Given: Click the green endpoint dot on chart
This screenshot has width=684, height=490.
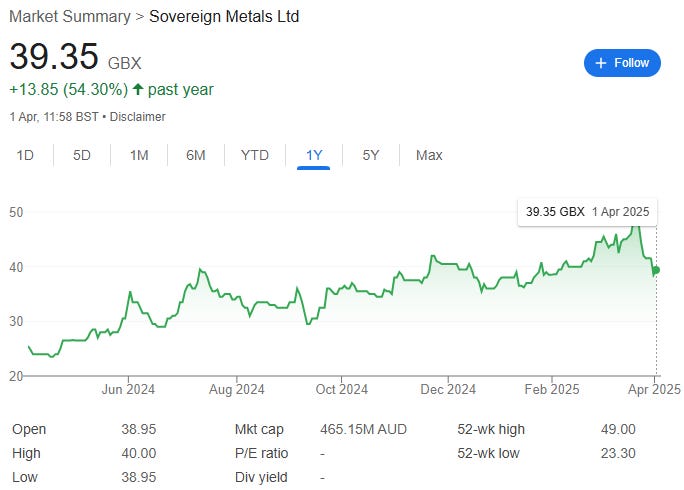Looking at the screenshot, I should (x=656, y=270).
